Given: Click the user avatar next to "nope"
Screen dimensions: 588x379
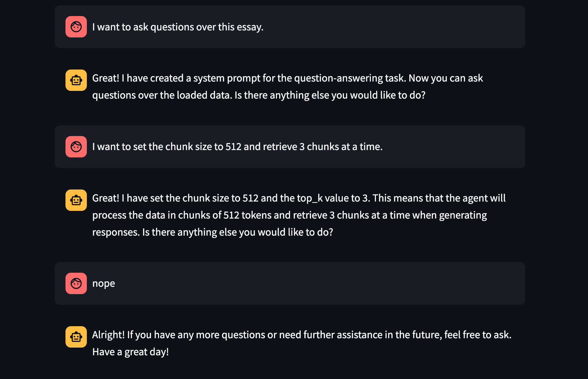Looking at the screenshot, I should click(76, 283).
